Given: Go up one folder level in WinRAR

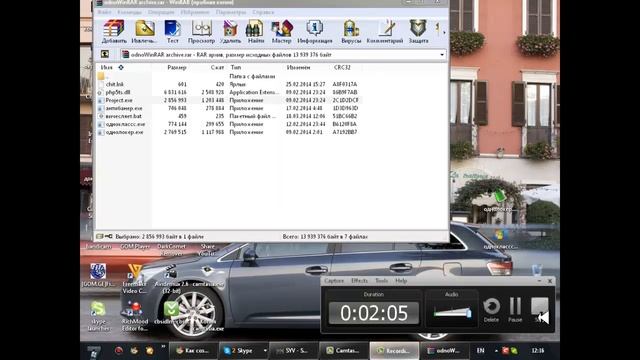Looking at the screenshot, I should coord(105,54).
